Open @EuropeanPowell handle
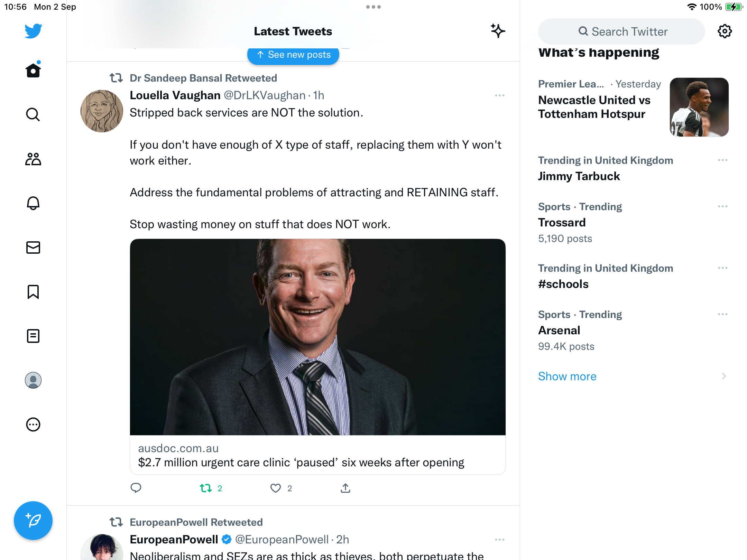Viewport: 747px width, 560px height. click(x=282, y=540)
